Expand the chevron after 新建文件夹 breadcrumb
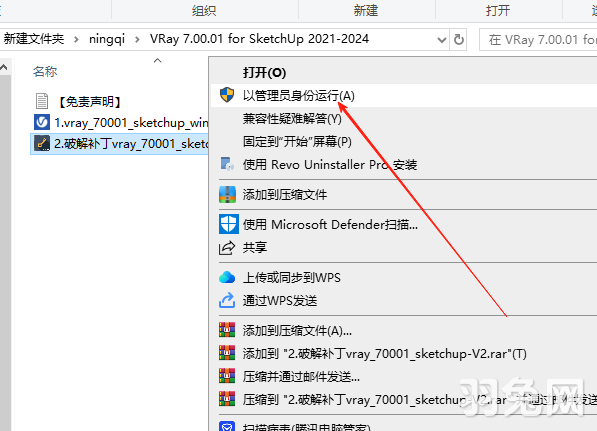The width and height of the screenshot is (597, 431). [x=76, y=39]
